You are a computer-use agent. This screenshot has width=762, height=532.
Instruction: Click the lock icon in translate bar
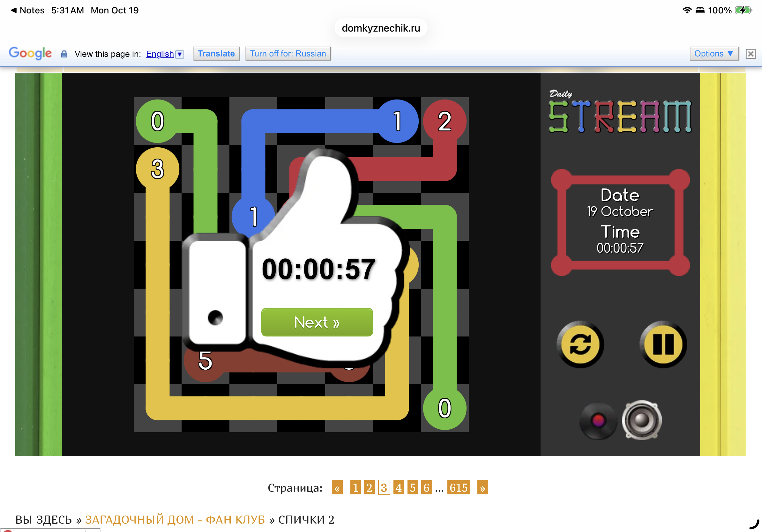pos(64,54)
